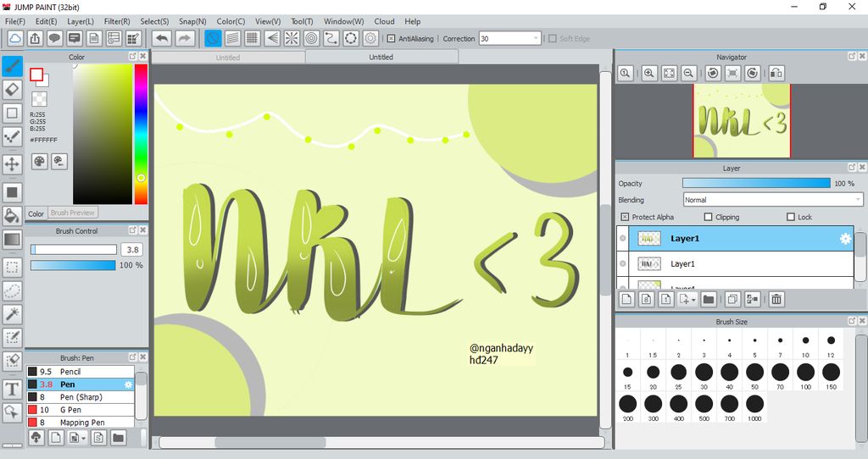Select the Mapping Pen brush

coord(81,423)
